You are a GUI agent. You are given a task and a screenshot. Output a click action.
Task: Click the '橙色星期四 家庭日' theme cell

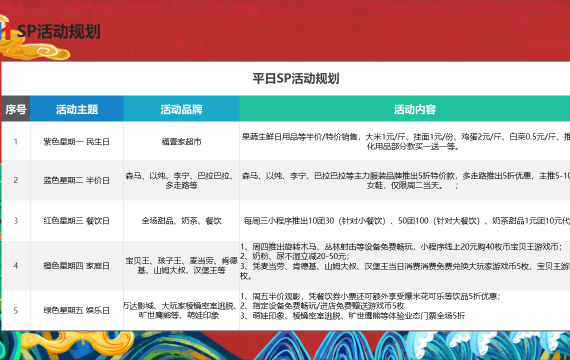point(77,265)
